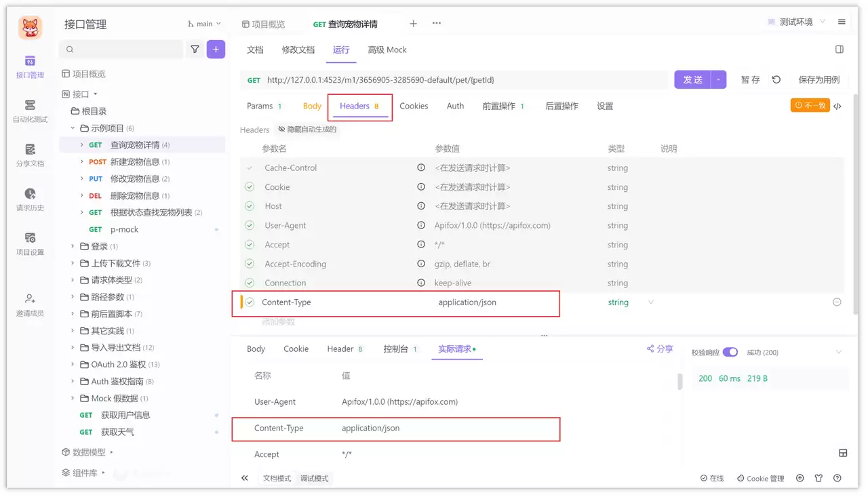Expand the OAuth 2.0 鉴权 folder

(73, 364)
